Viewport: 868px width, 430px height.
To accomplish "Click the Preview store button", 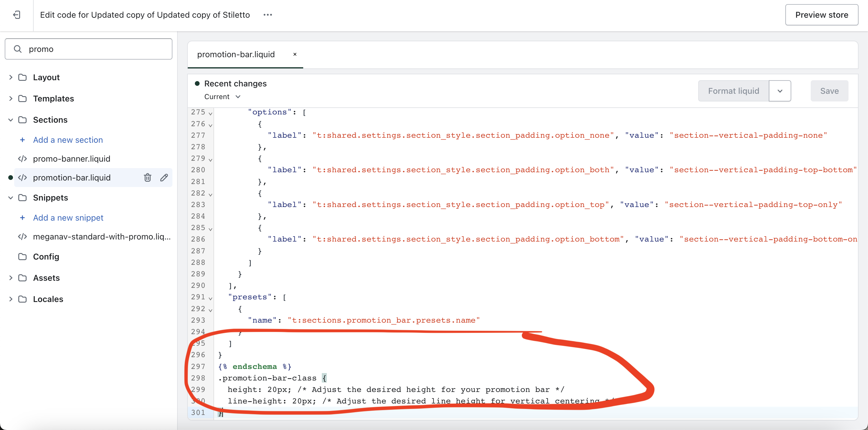I will (821, 15).
